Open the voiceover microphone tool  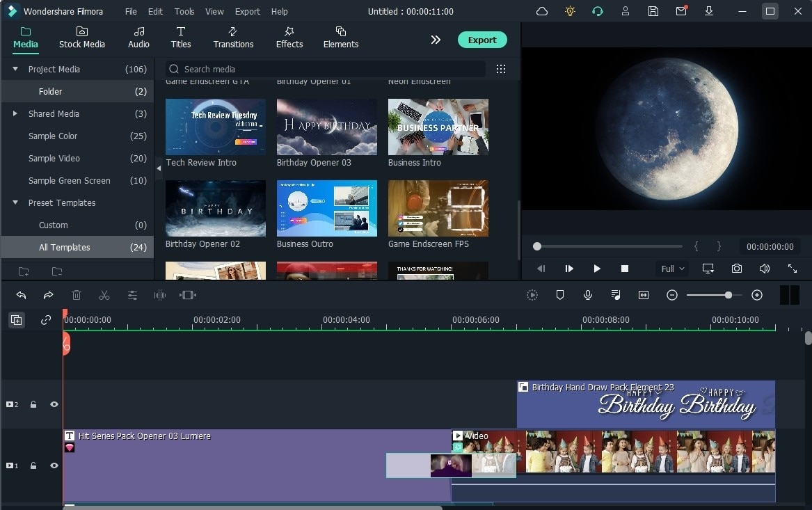[x=588, y=295]
